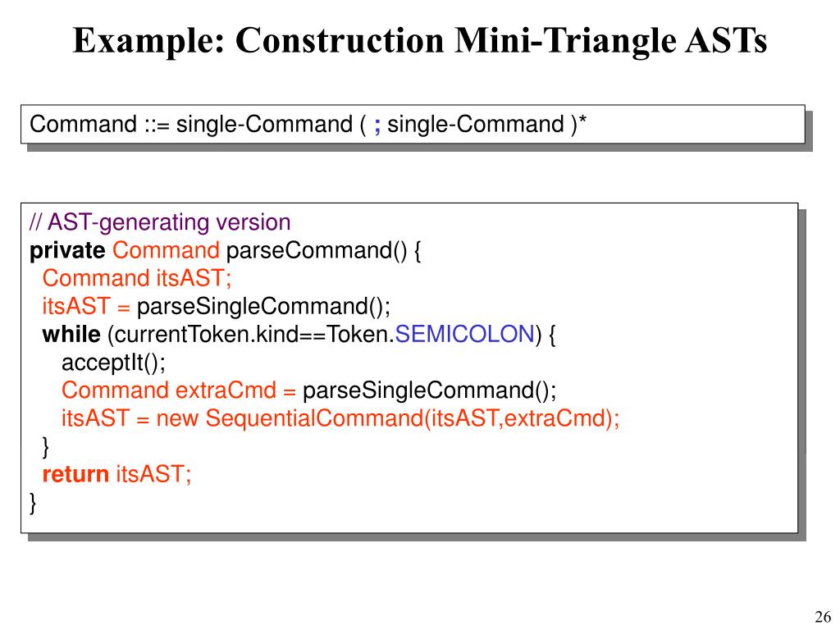Viewport: 840px width, 630px height.
Task: Click 'parseCommand()' in the method signature
Action: (x=317, y=251)
